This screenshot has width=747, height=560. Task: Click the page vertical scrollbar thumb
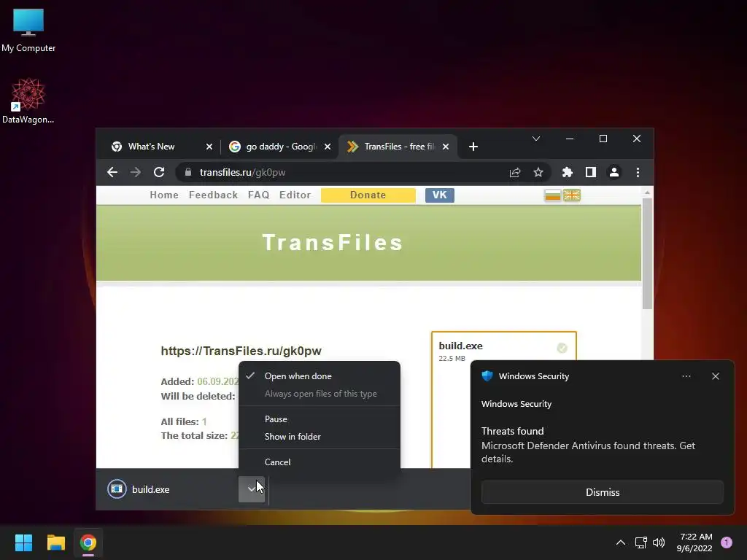coord(646,254)
